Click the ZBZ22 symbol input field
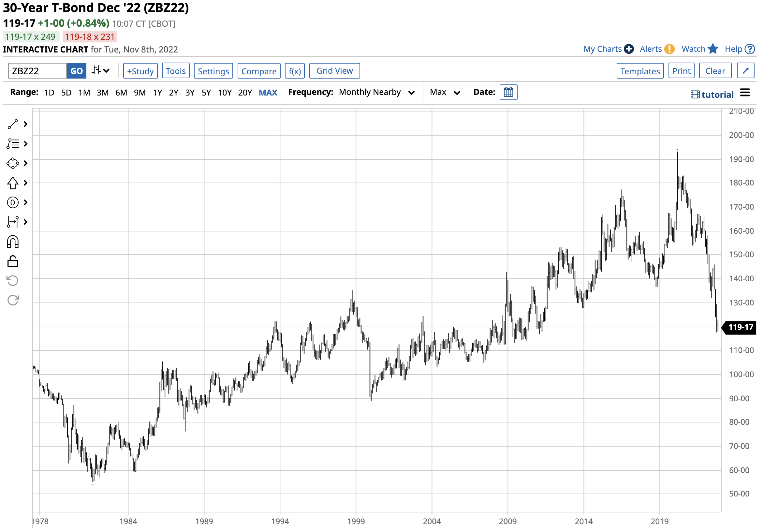Image resolution: width=779 pixels, height=532 pixels. (37, 71)
